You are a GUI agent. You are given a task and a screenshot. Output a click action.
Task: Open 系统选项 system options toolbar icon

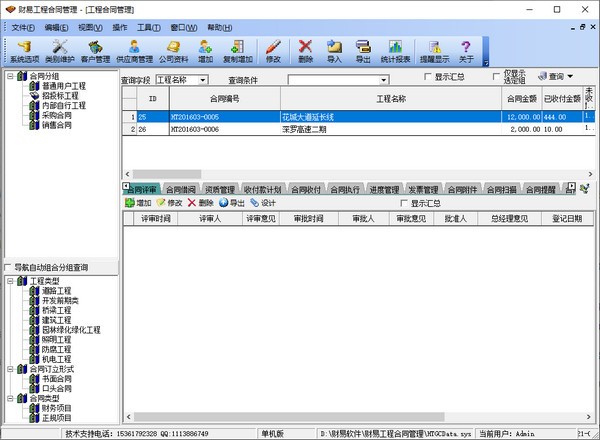pyautogui.click(x=24, y=51)
